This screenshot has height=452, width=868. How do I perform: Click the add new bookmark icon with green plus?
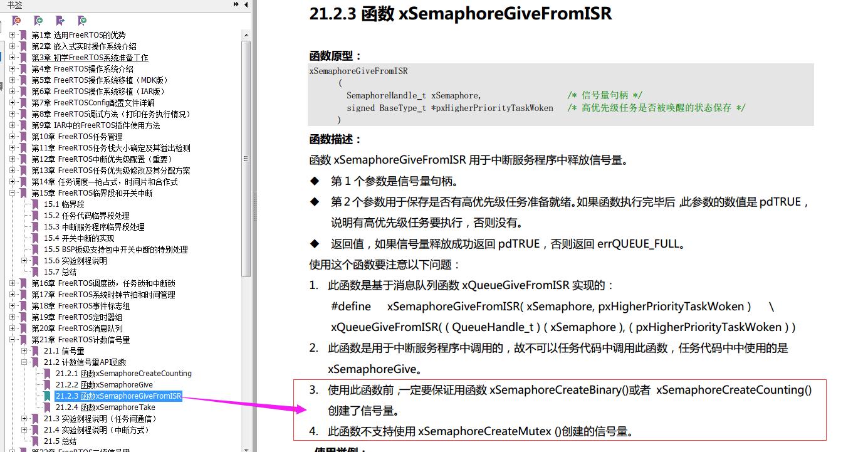(x=38, y=21)
